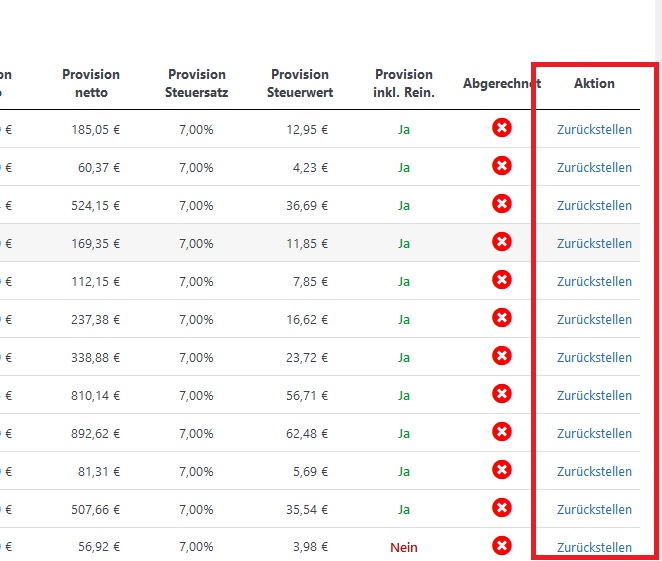Click Zurückstellen for the 810,14 € row
The height and width of the screenshot is (561, 662).
[594, 396]
